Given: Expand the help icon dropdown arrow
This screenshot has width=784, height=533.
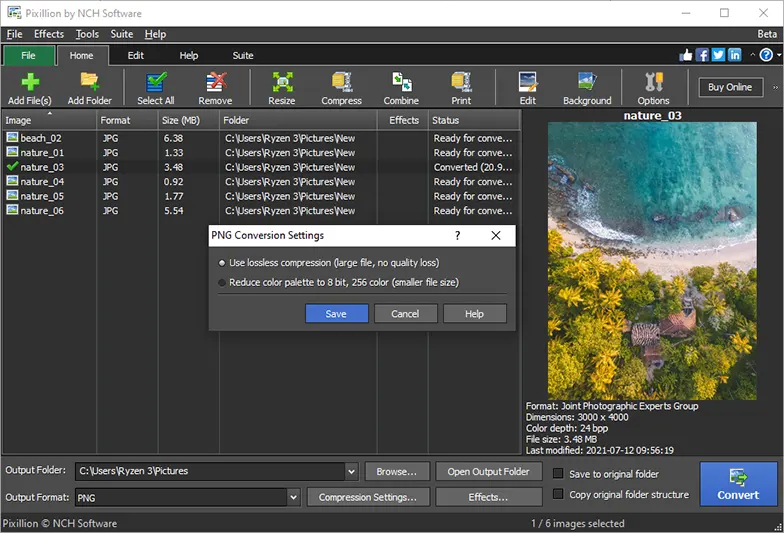Looking at the screenshot, I should coord(778,56).
